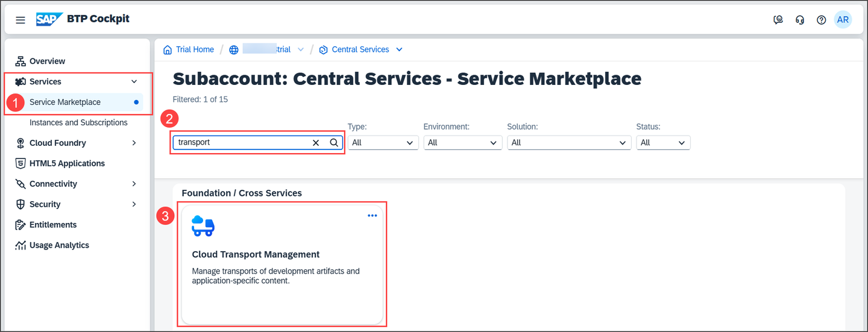Click the HTML5 Applications icon
This screenshot has width=868, height=332.
click(20, 163)
